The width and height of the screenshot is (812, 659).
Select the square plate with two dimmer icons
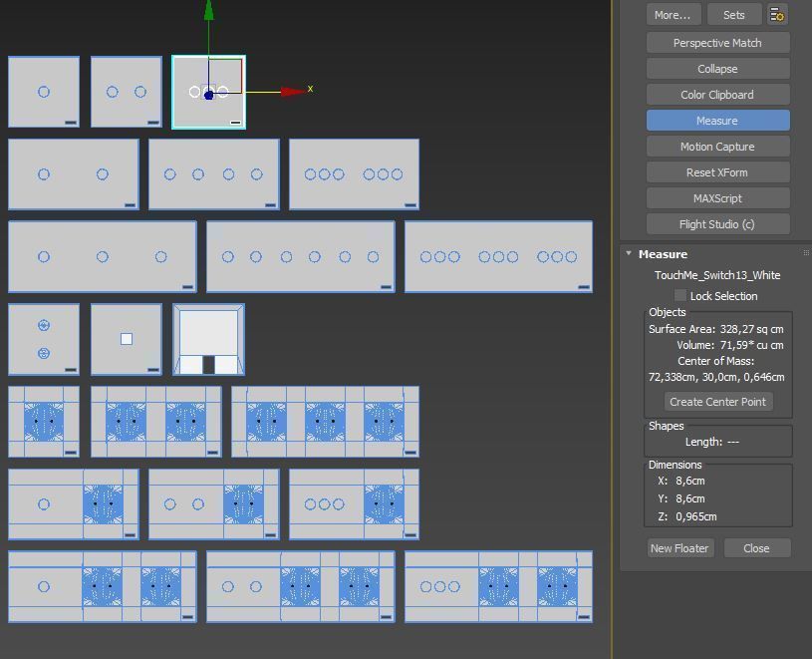click(44, 339)
